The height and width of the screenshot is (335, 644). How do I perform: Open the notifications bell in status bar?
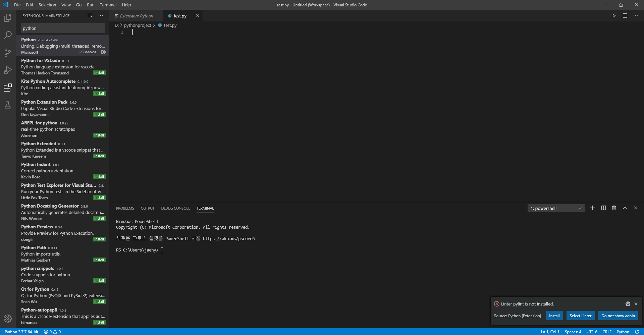[x=637, y=332]
